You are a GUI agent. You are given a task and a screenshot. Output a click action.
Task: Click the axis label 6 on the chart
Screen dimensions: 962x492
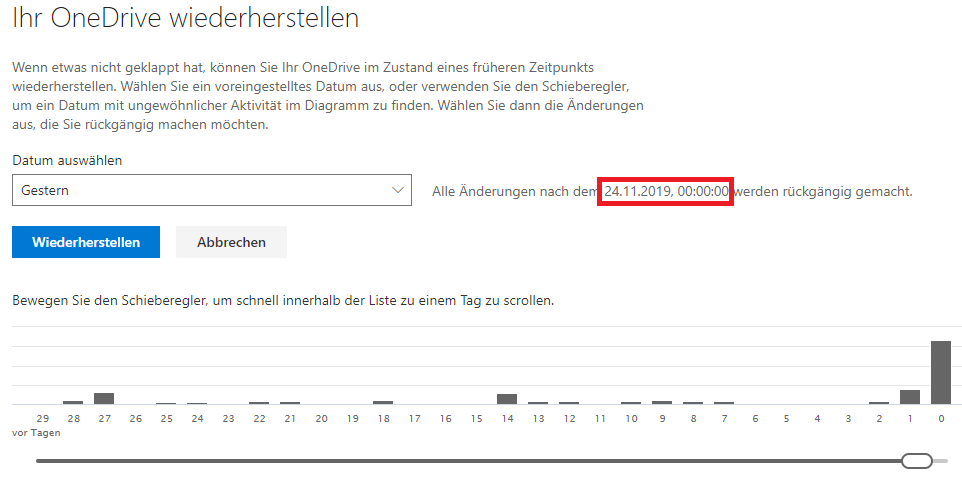(x=755, y=418)
